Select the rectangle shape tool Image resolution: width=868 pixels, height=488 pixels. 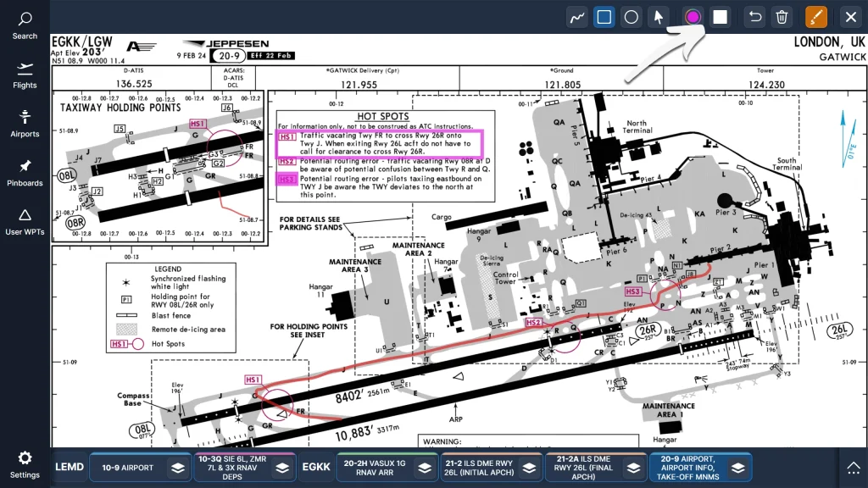point(604,17)
